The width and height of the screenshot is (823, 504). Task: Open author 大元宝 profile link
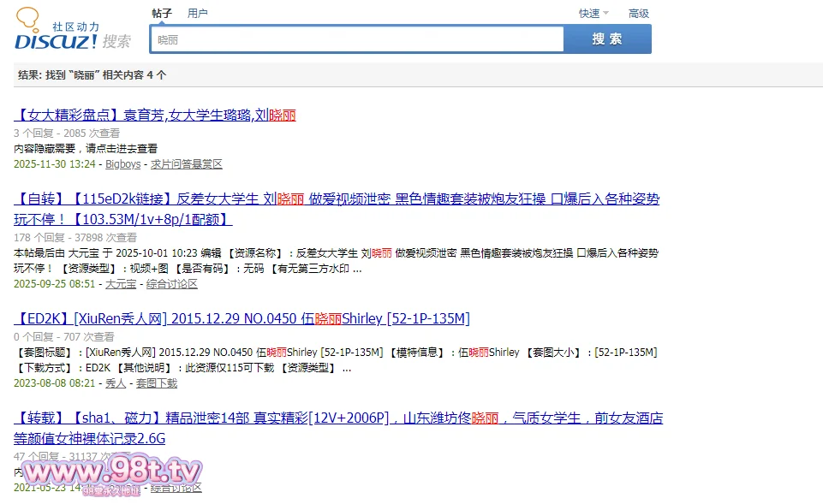click(120, 283)
